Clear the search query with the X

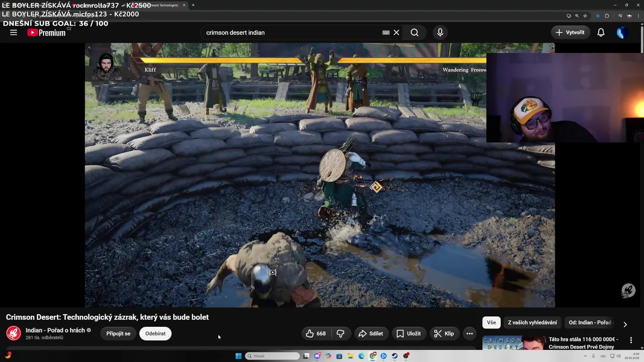point(396,32)
